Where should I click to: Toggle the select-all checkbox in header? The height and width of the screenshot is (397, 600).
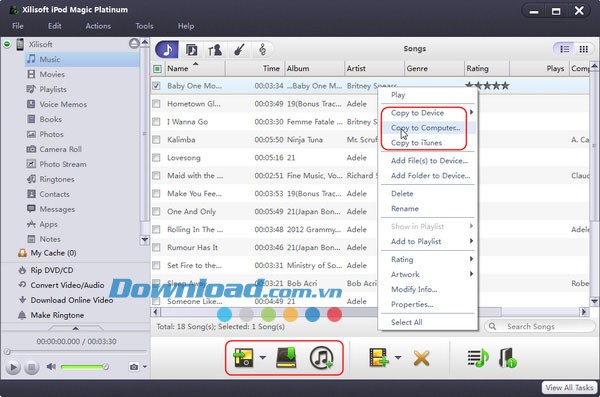(x=157, y=69)
